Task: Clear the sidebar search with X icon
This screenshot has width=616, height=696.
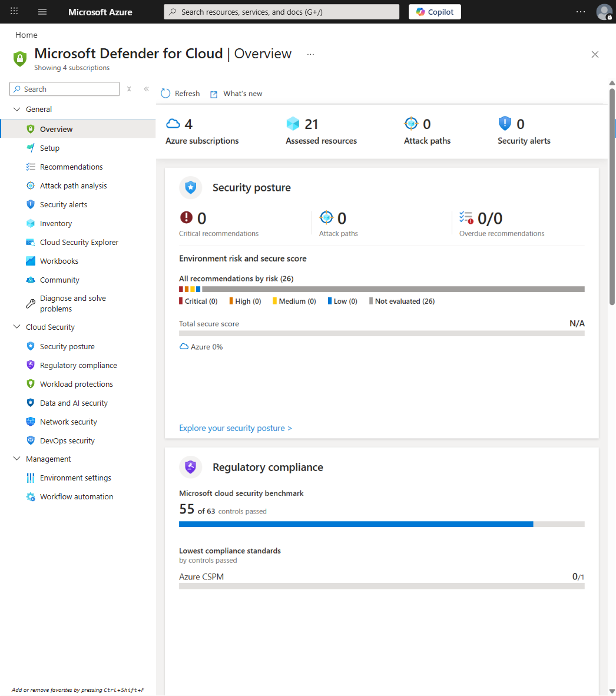Action: pyautogui.click(x=129, y=89)
